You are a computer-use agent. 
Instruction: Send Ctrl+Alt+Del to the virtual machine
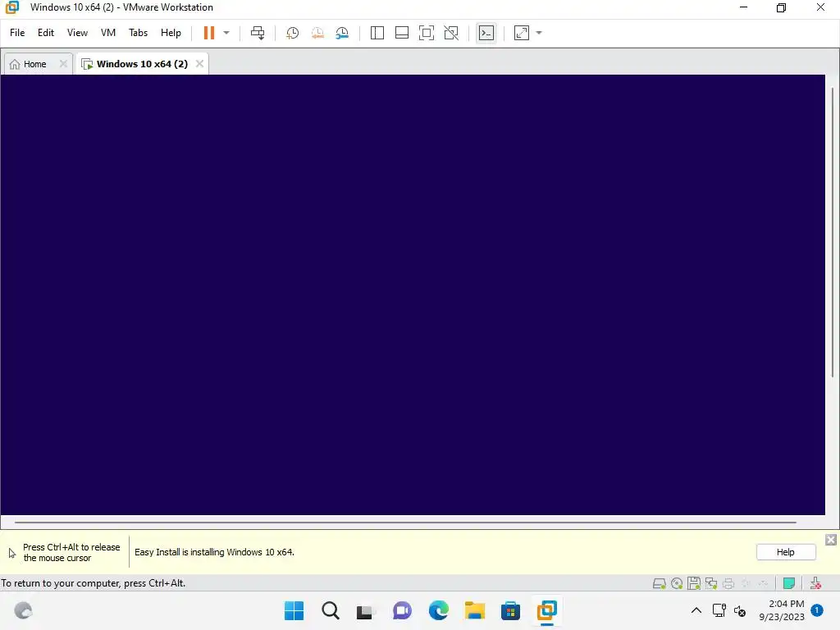click(258, 33)
